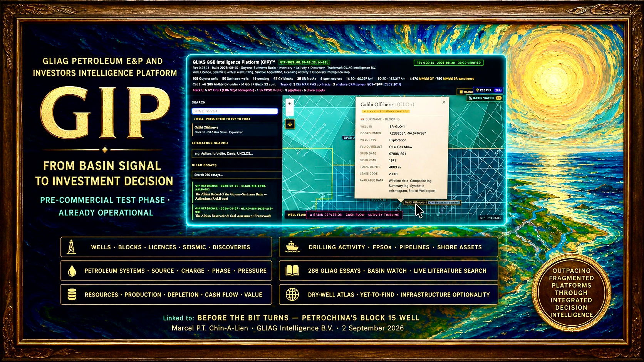Expand Basin Depletion Cash Flow timeline bar

tap(354, 215)
